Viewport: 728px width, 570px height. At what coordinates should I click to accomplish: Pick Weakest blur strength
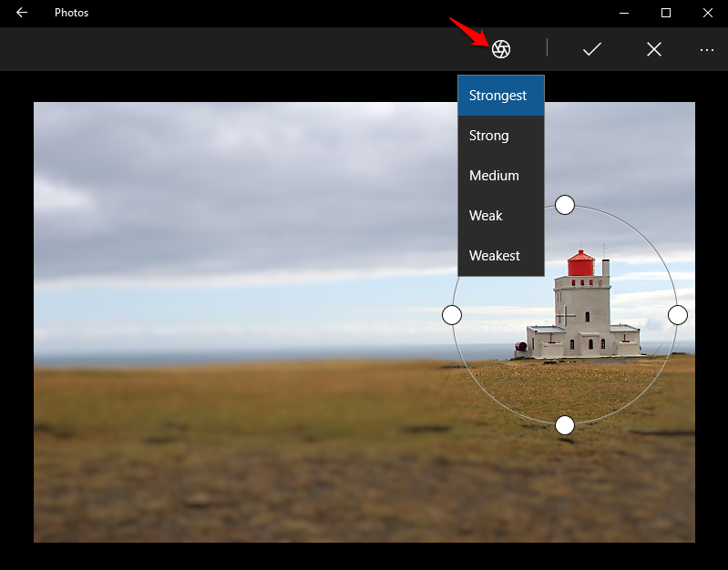pos(501,255)
